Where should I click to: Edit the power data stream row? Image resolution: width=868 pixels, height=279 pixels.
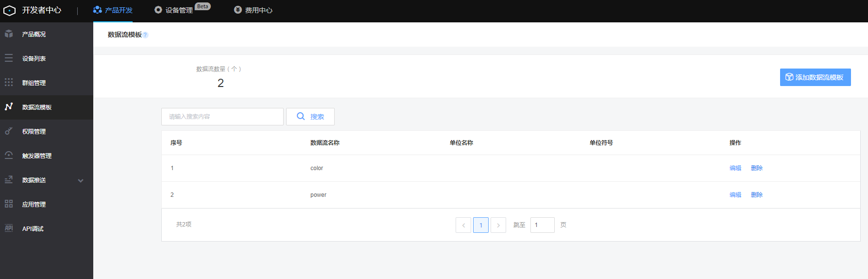point(735,195)
